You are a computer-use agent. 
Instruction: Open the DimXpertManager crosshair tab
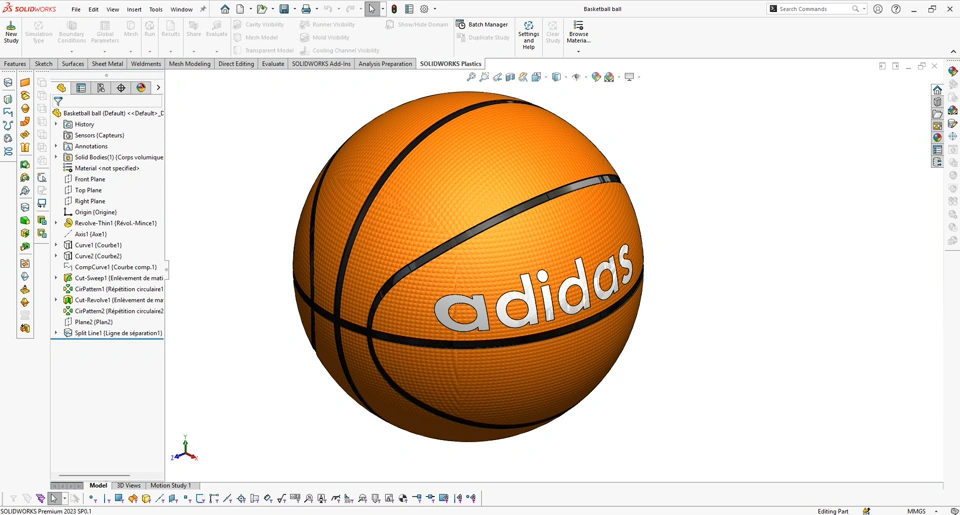(x=121, y=88)
